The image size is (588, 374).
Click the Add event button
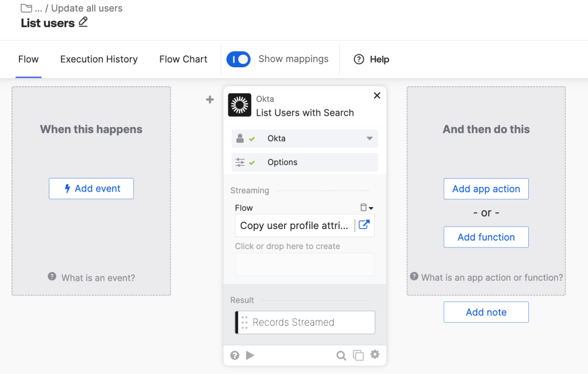point(91,188)
